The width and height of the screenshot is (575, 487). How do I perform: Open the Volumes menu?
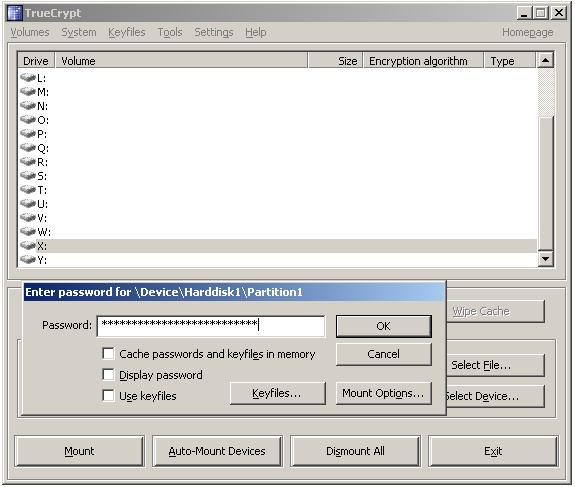[30, 32]
